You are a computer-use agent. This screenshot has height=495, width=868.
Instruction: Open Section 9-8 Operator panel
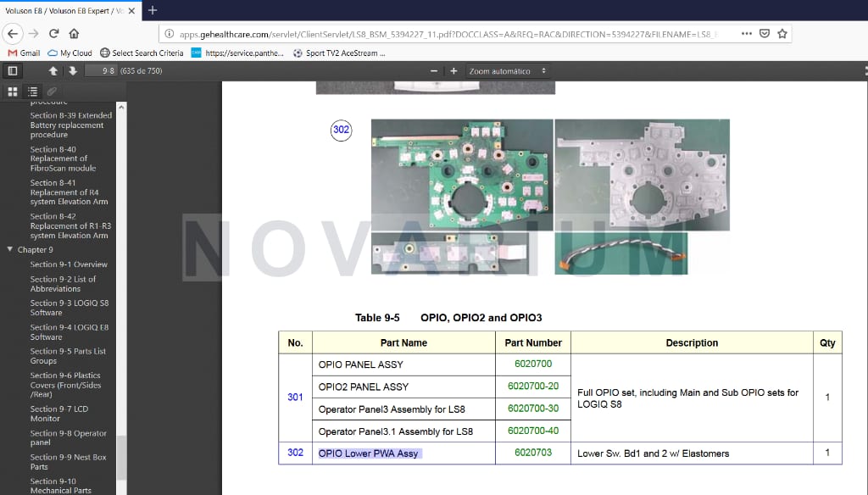point(68,438)
